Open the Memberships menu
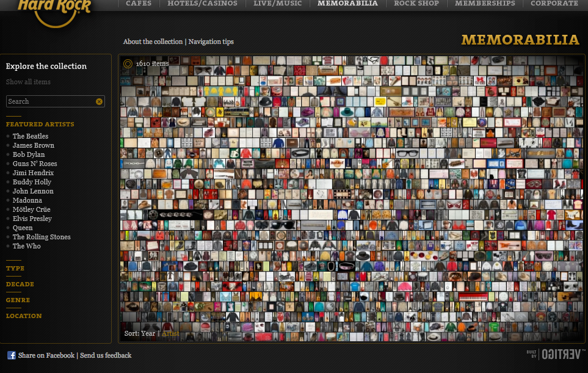The width and height of the screenshot is (588, 373). pyautogui.click(x=485, y=4)
